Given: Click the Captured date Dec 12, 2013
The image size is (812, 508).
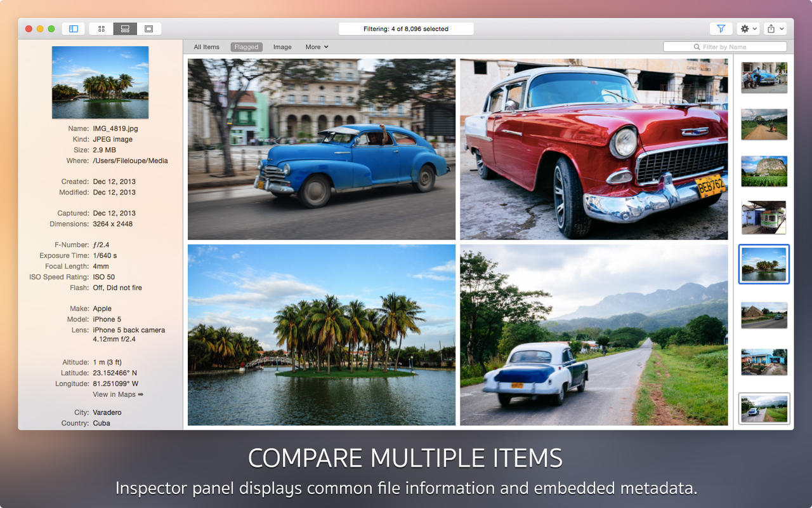Looking at the screenshot, I should (114, 213).
